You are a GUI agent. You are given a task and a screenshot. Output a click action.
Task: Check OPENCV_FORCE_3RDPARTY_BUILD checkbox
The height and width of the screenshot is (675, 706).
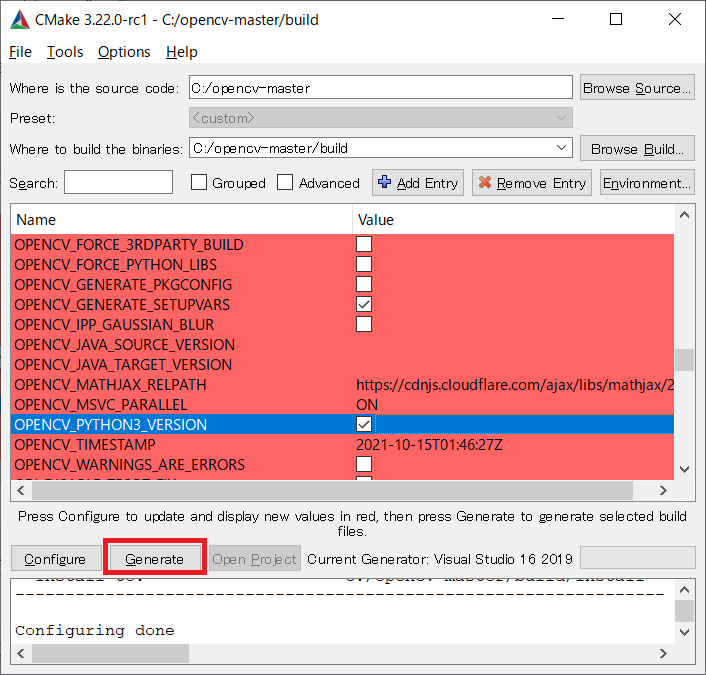pos(364,244)
